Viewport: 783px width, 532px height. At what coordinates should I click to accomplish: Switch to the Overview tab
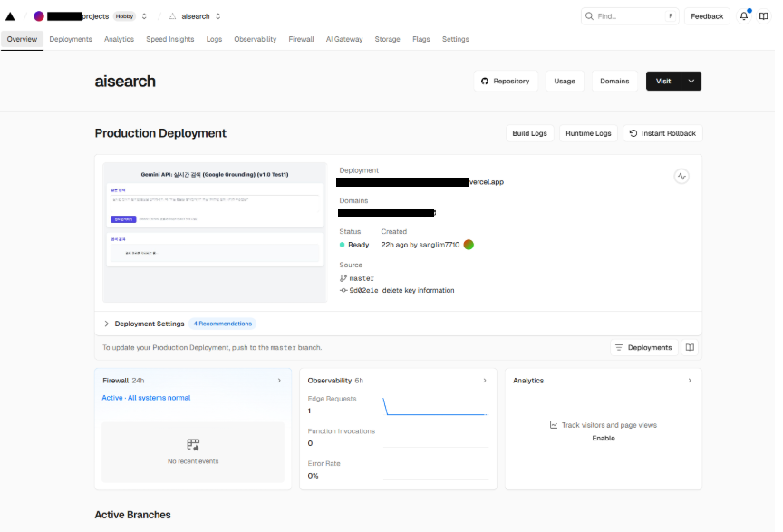click(x=22, y=39)
